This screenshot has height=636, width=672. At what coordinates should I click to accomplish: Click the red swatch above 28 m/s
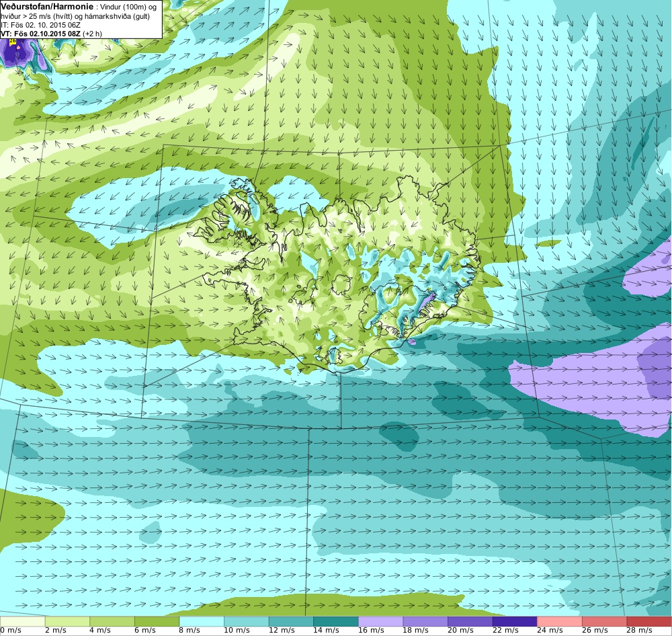649,621
